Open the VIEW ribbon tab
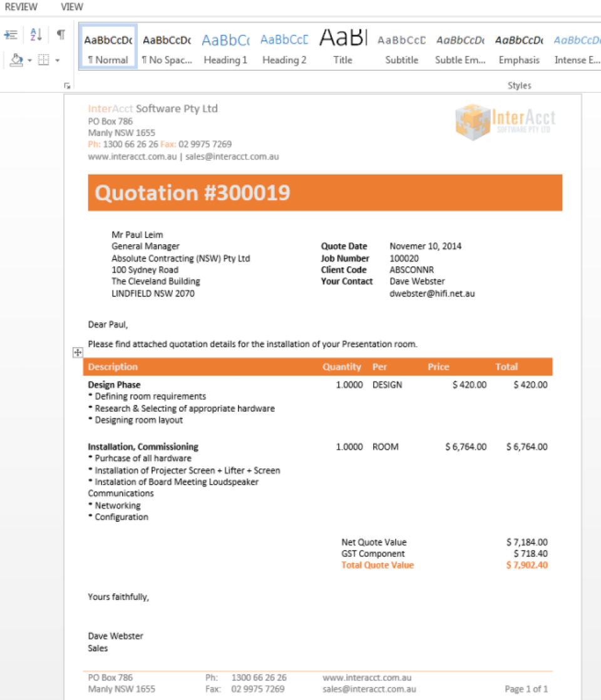Viewport: 601px width, 700px height. click(x=72, y=7)
